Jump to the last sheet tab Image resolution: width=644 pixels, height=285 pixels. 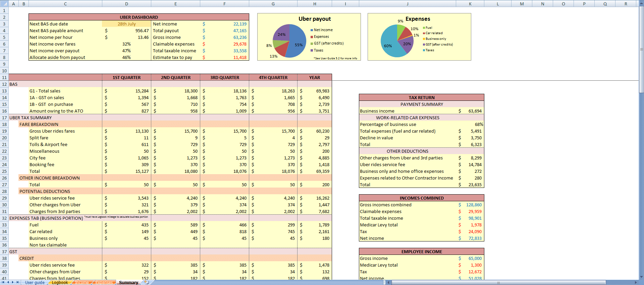[18, 282]
